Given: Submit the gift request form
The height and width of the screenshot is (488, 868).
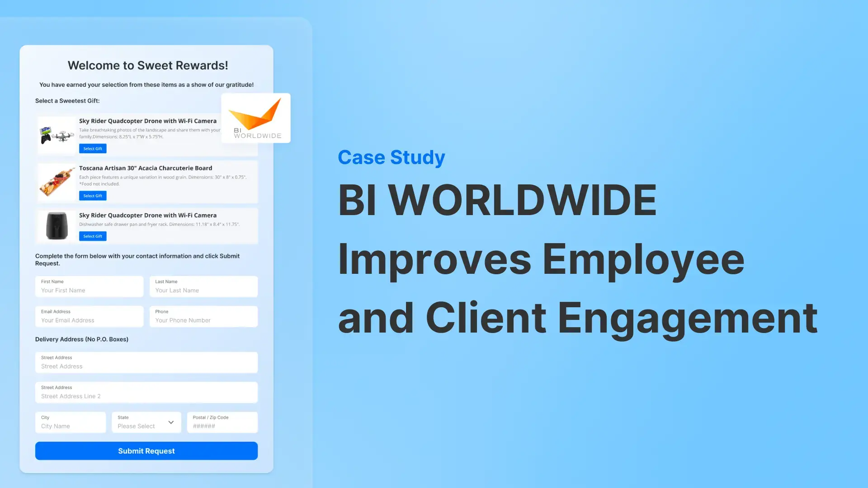Looking at the screenshot, I should pyautogui.click(x=146, y=450).
